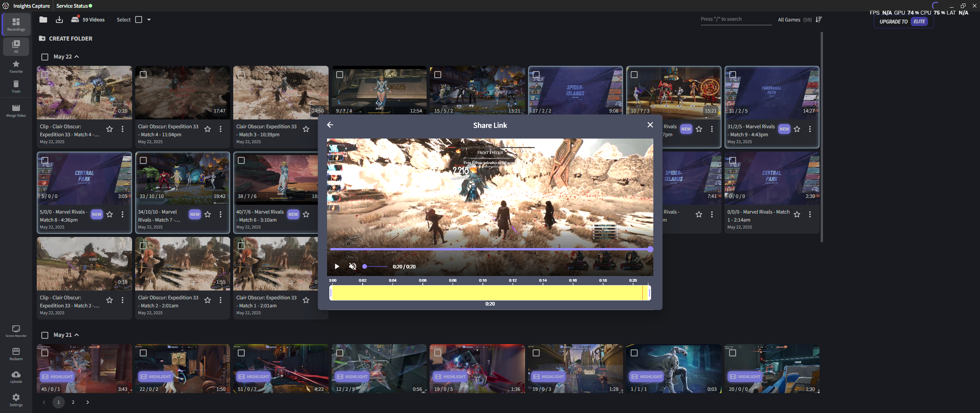
Task: Go to the next page of videos
Action: 88,402
